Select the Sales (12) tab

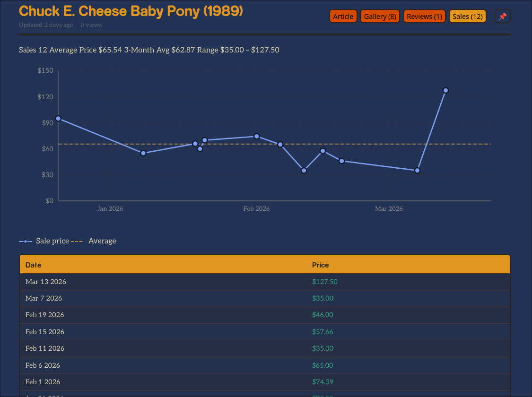467,17
